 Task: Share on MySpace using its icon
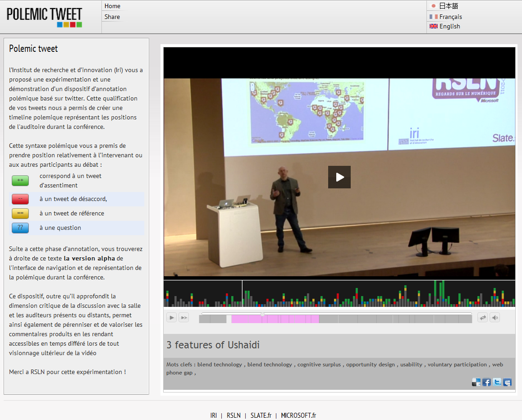(508, 382)
